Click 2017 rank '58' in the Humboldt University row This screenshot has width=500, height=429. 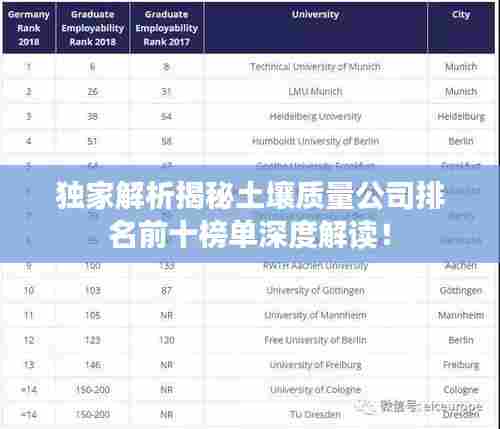166,141
